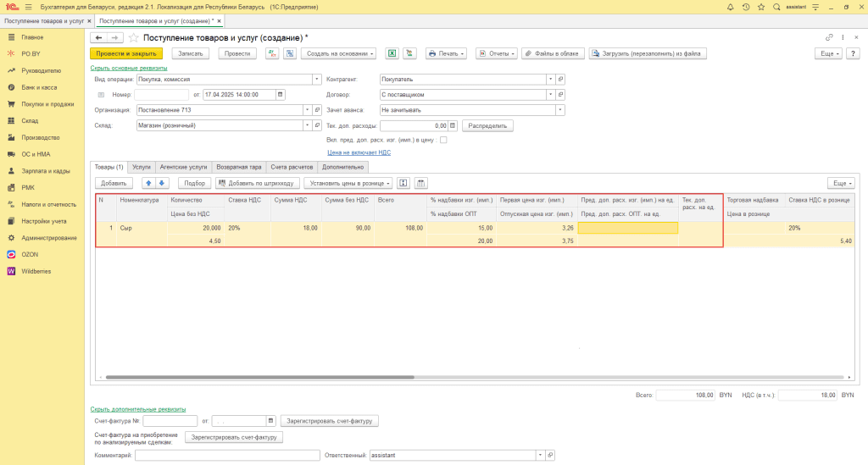Open the main hamburger menu
This screenshot has height=465, width=868.
coord(28,7)
